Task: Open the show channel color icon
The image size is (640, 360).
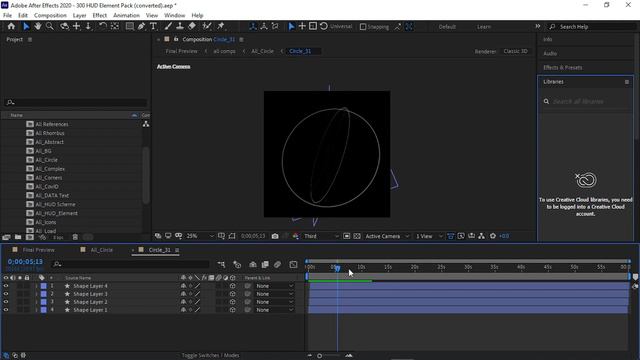Action: pyautogui.click(x=296, y=236)
